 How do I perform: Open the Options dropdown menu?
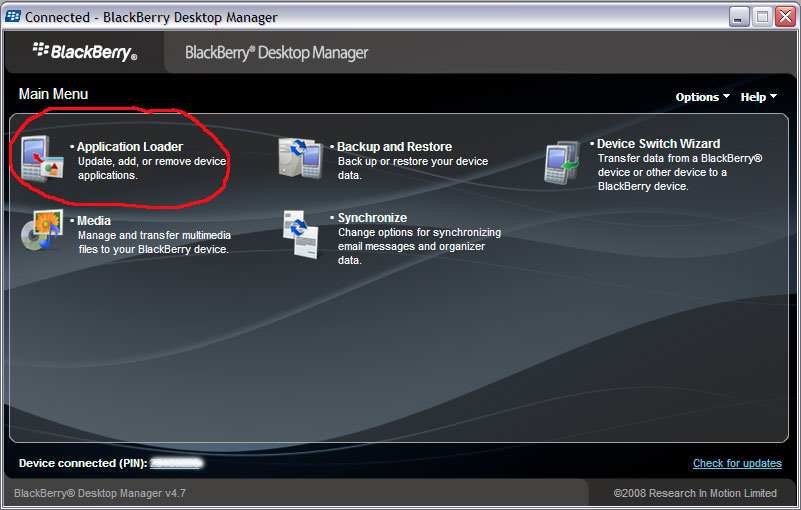702,97
